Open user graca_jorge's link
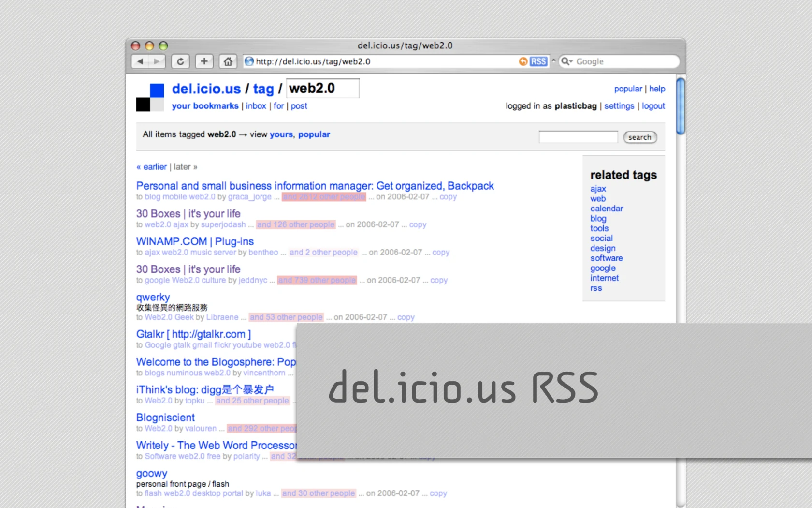812x508 pixels. point(249,197)
